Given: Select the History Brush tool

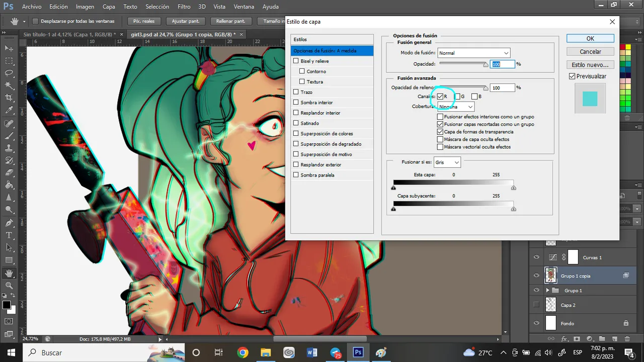Looking at the screenshot, I should click(x=9, y=161).
